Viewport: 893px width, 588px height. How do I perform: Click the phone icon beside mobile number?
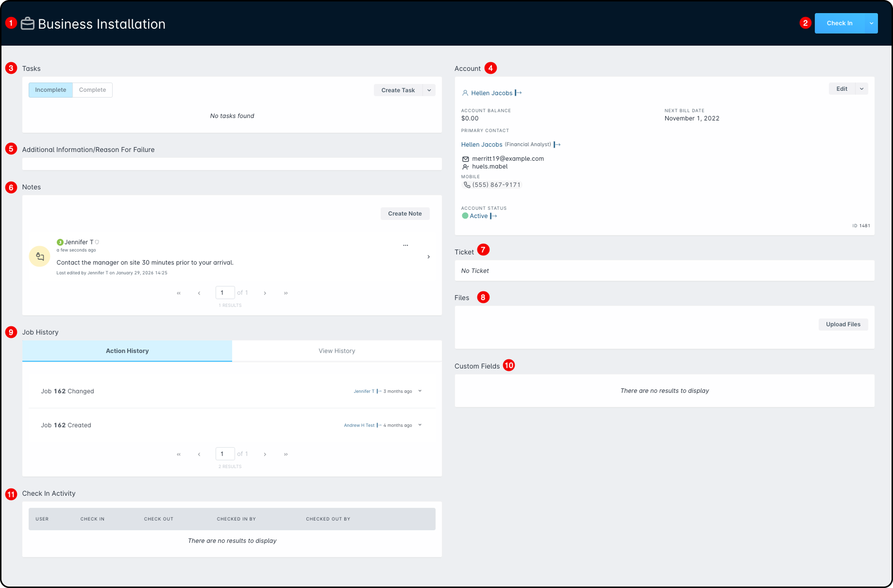point(467,185)
